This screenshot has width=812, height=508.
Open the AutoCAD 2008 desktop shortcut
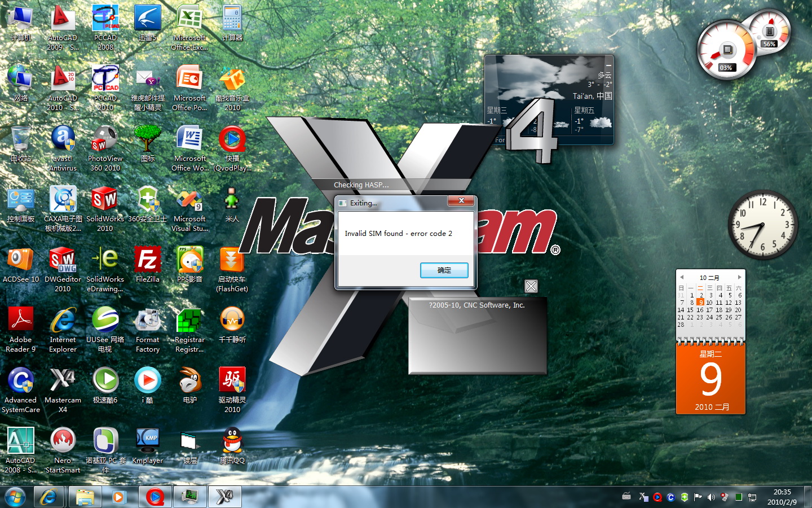point(21,450)
